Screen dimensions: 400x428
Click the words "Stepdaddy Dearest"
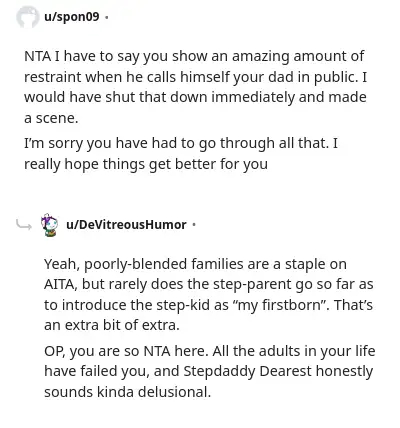248,371
